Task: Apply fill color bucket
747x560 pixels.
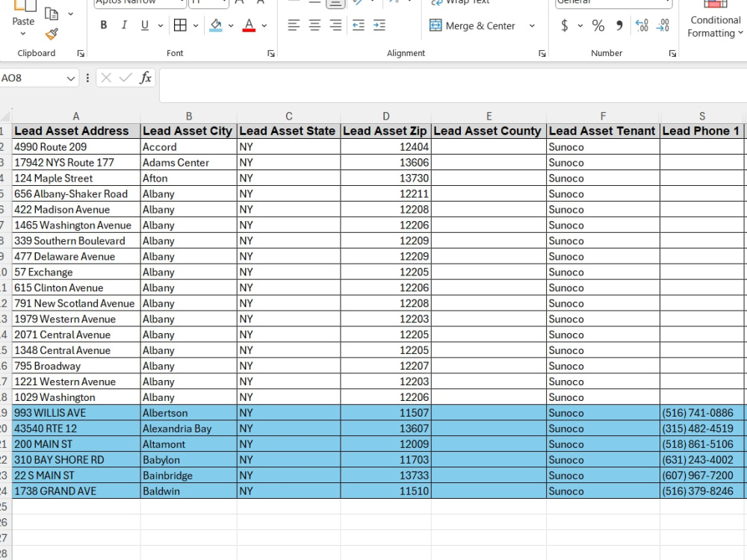Action: (x=216, y=25)
